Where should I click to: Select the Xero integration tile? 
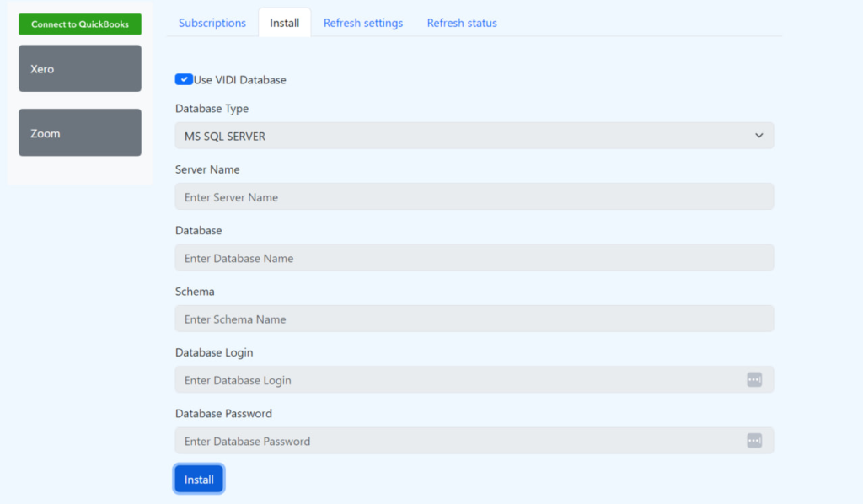click(x=80, y=68)
